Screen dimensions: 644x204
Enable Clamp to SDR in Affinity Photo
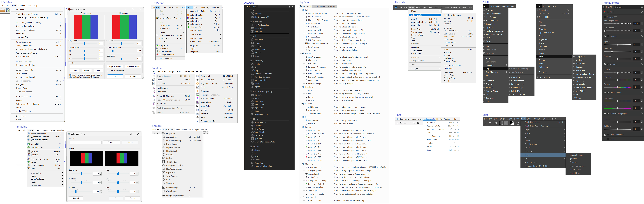click(x=605, y=17)
